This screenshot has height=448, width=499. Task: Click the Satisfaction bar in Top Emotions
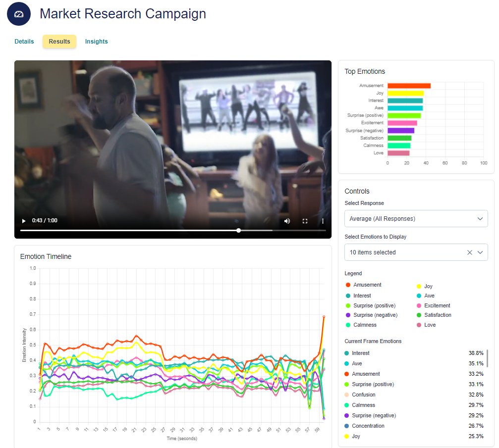point(399,138)
